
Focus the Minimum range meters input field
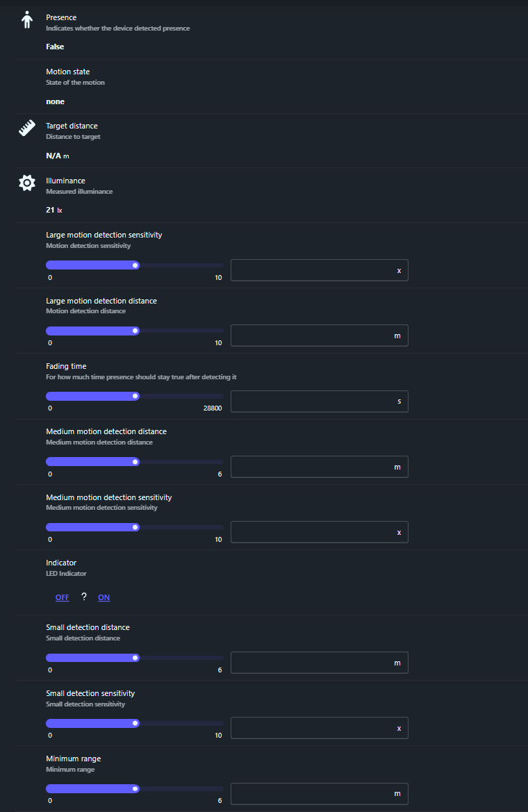pyautogui.click(x=313, y=793)
